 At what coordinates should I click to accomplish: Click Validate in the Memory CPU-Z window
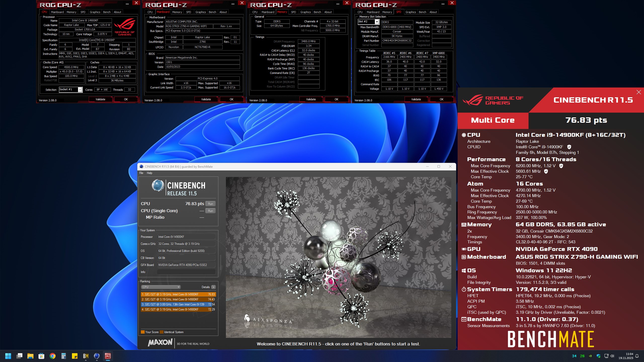(311, 99)
